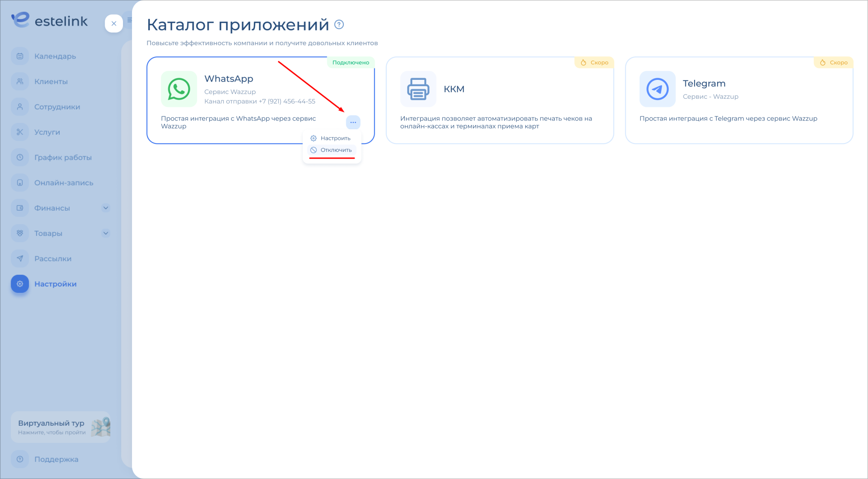Open График работы section
The width and height of the screenshot is (868, 479).
63,157
